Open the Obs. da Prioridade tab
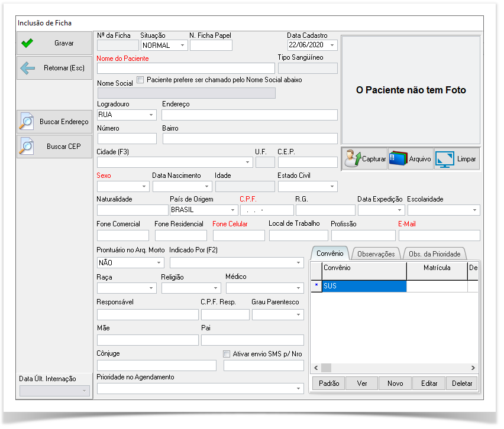This screenshot has width=504, height=429. coord(434,253)
